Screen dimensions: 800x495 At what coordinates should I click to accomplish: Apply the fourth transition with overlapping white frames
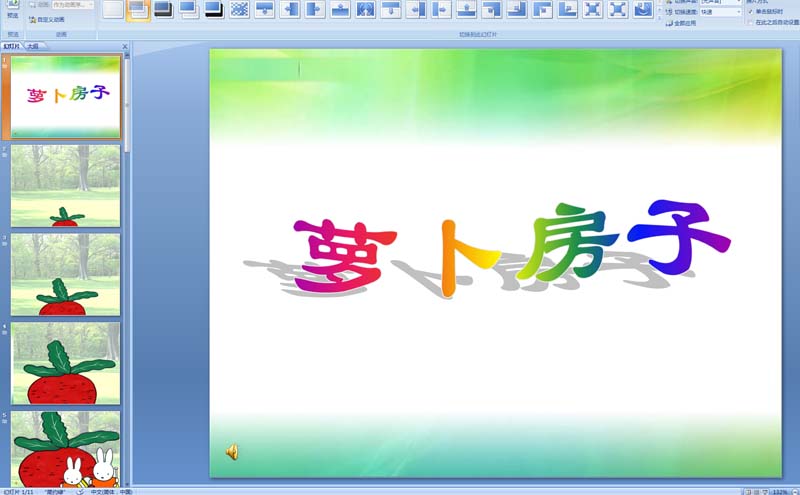(189, 9)
